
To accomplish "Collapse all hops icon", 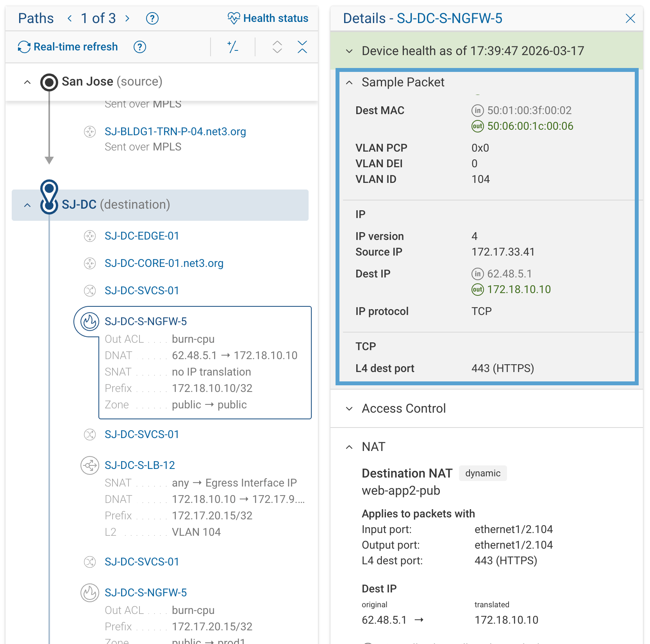I will (x=302, y=47).
